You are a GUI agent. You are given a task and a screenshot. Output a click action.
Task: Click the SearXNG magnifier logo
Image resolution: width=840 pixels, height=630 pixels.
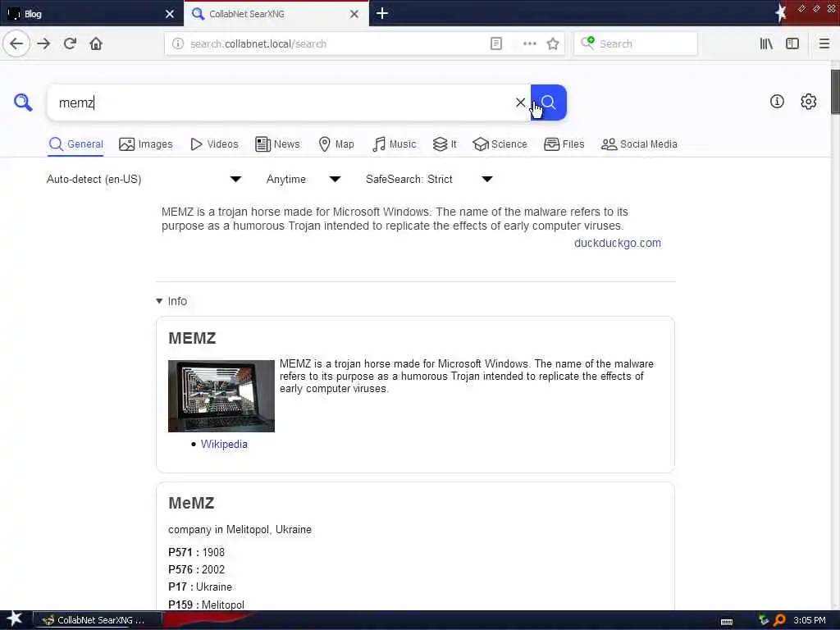[x=23, y=102]
